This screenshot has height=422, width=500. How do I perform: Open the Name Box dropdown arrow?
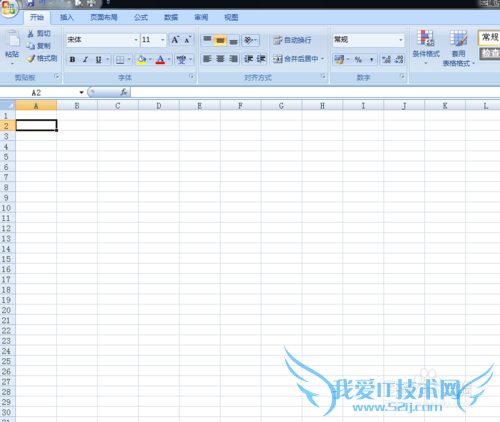click(81, 92)
